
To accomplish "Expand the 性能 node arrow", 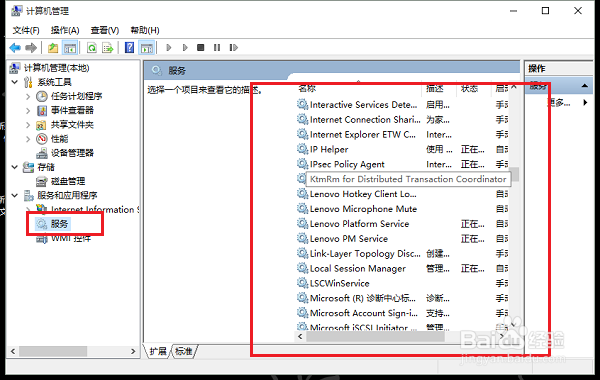I will (x=28, y=139).
